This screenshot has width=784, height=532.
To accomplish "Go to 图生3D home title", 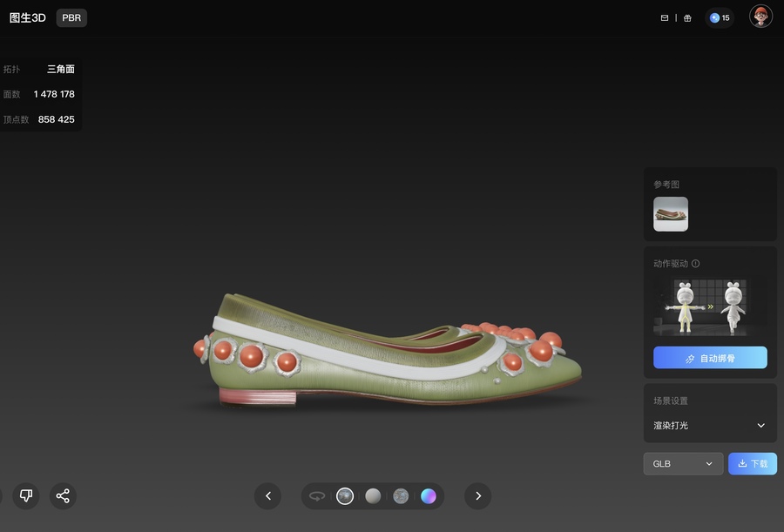I will tap(28, 18).
